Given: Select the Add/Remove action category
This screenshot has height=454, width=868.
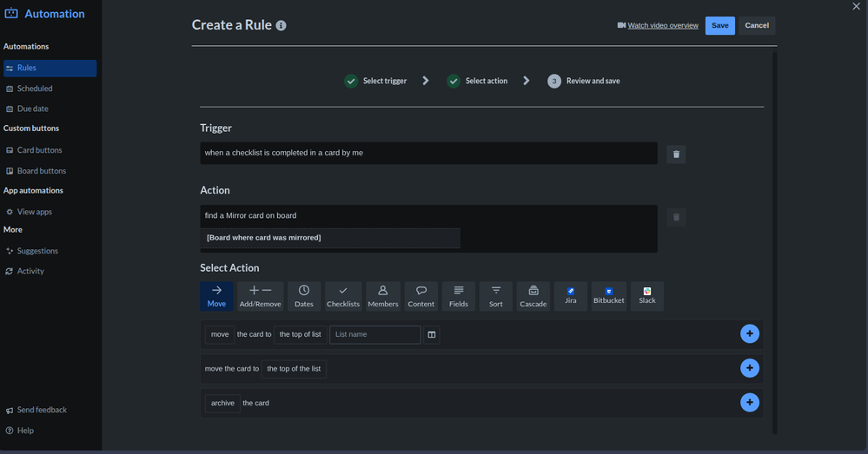Looking at the screenshot, I should (x=260, y=296).
